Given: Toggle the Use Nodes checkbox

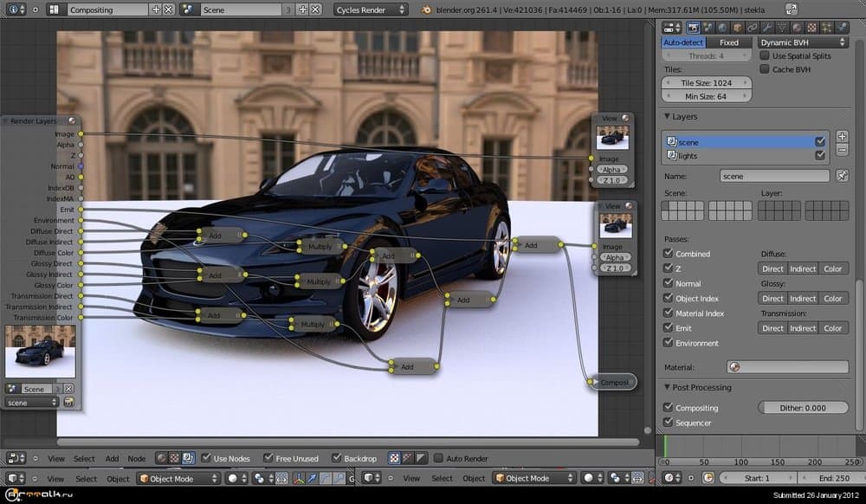Looking at the screenshot, I should [206, 457].
